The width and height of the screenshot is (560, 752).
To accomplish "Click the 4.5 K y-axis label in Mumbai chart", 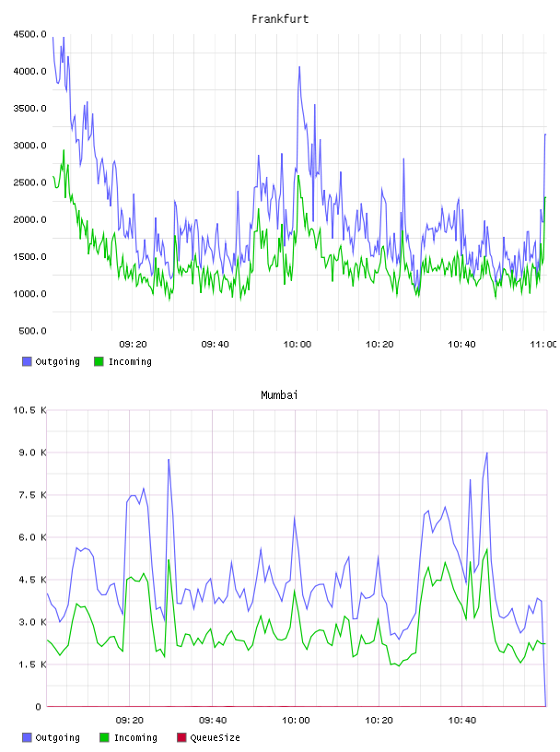I will [x=32, y=580].
